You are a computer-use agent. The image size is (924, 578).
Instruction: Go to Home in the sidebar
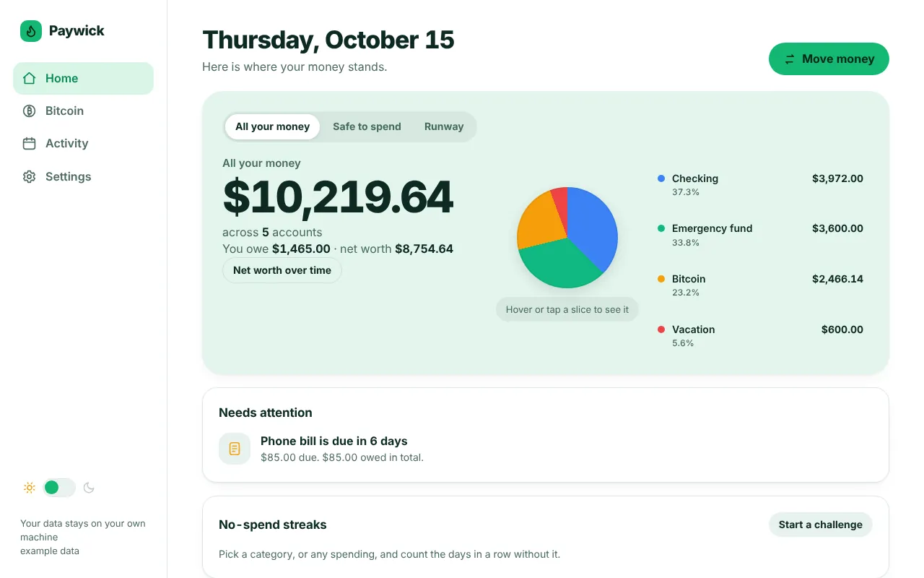click(x=83, y=79)
